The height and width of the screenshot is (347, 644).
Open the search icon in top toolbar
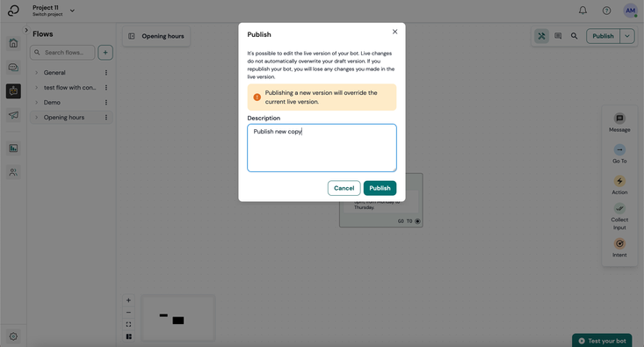point(575,36)
